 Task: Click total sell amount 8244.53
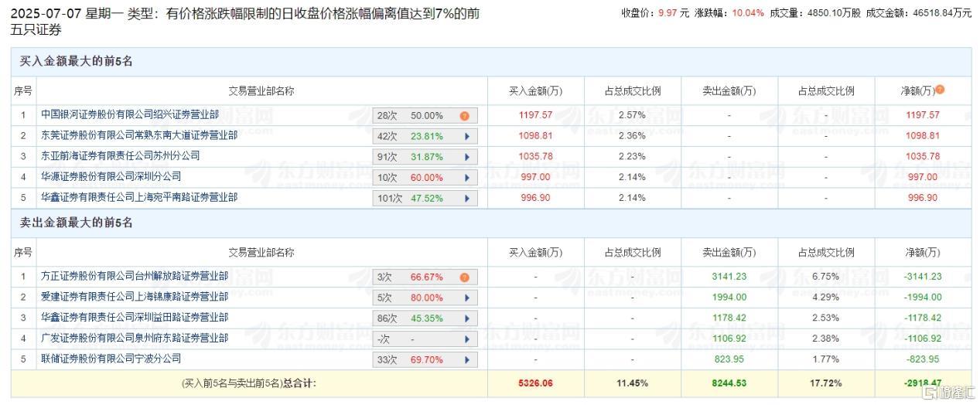(729, 383)
